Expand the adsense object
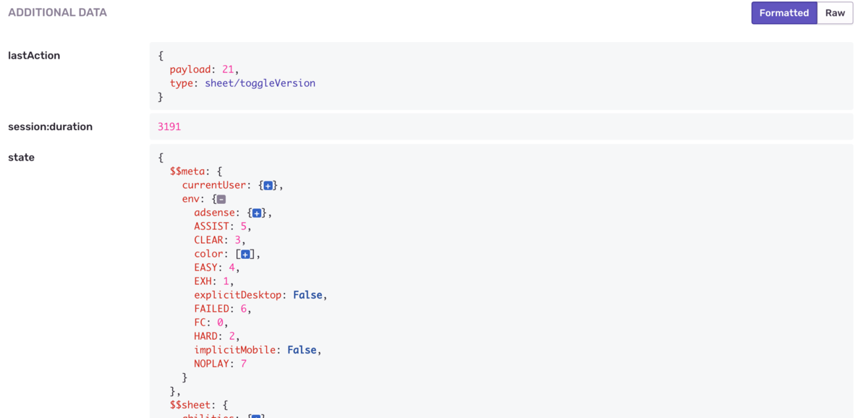 [x=257, y=213]
